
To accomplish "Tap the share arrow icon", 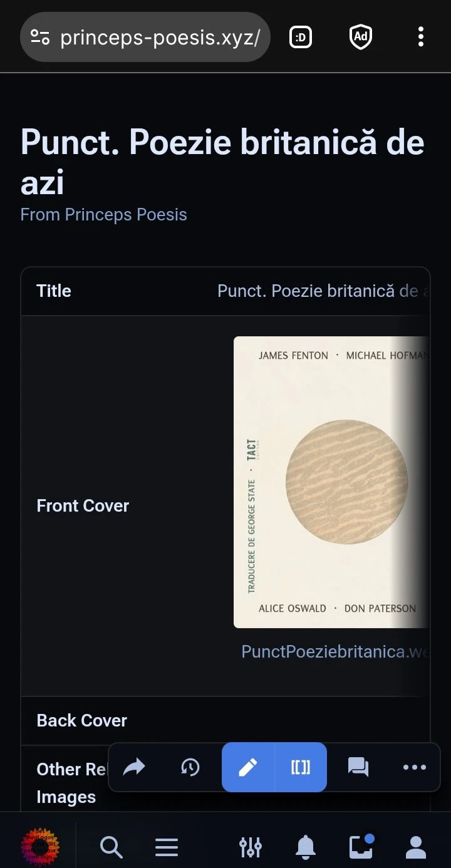I will click(134, 767).
